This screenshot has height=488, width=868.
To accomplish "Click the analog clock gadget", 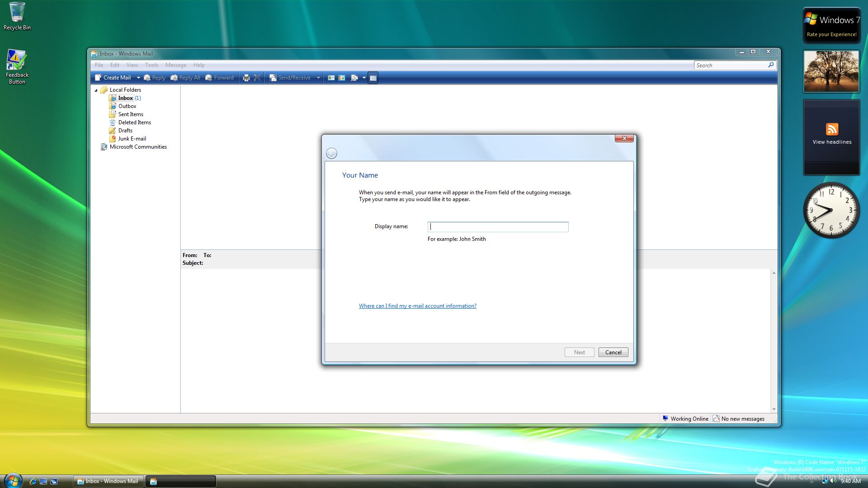I will click(x=831, y=210).
